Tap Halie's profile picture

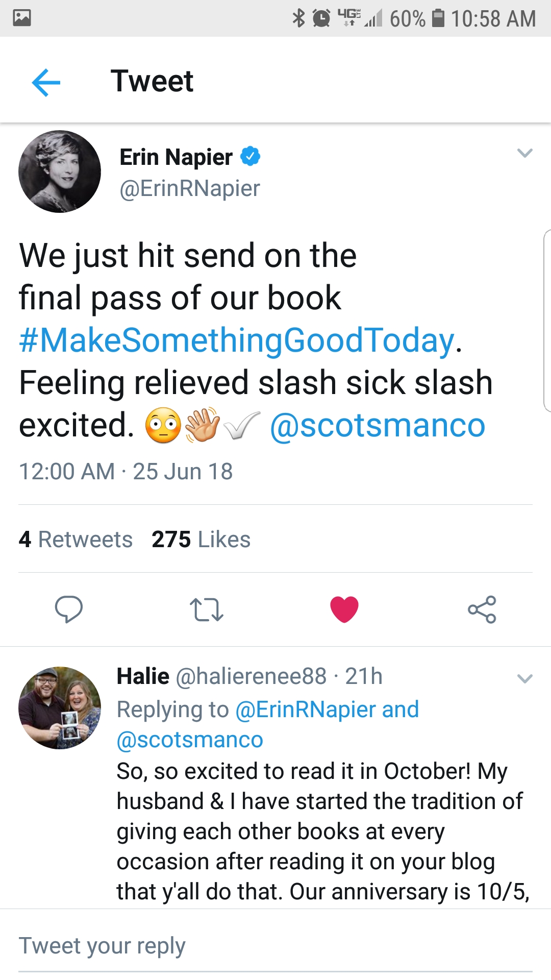click(x=60, y=707)
